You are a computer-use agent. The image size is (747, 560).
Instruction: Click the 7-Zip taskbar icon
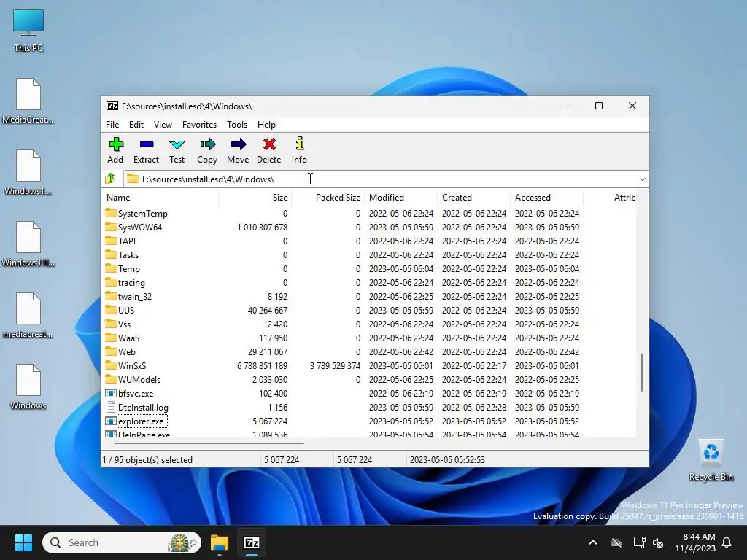click(x=251, y=542)
